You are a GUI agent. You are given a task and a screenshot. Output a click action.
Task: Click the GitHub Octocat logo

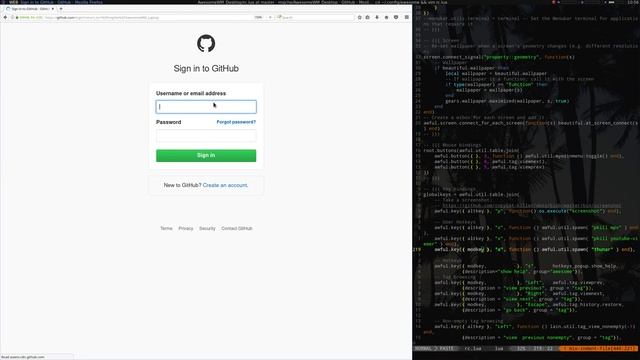pyautogui.click(x=206, y=43)
